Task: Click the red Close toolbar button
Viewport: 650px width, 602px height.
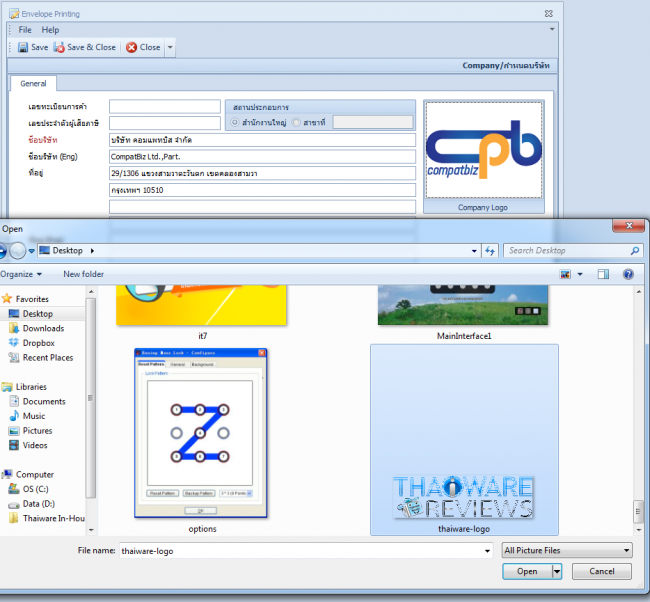Action: [143, 47]
